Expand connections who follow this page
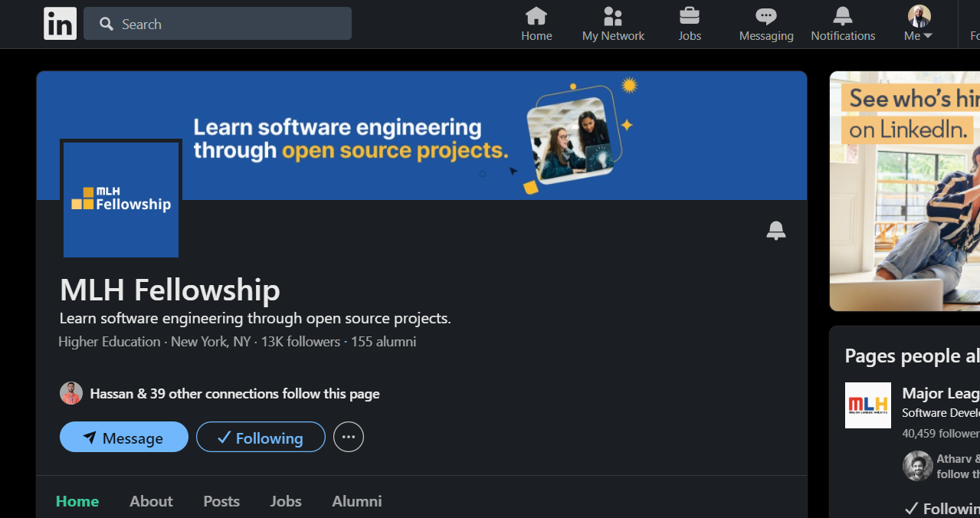980x518 pixels. pos(234,393)
